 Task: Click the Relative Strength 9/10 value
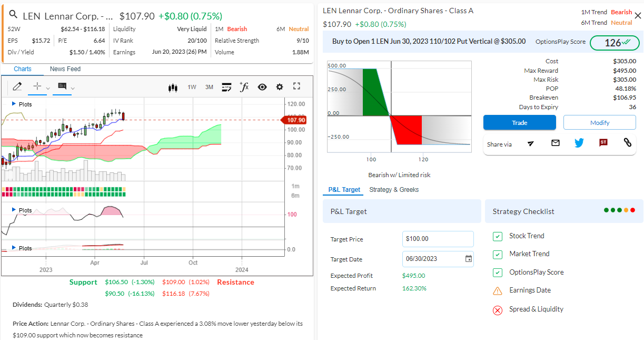(x=303, y=41)
